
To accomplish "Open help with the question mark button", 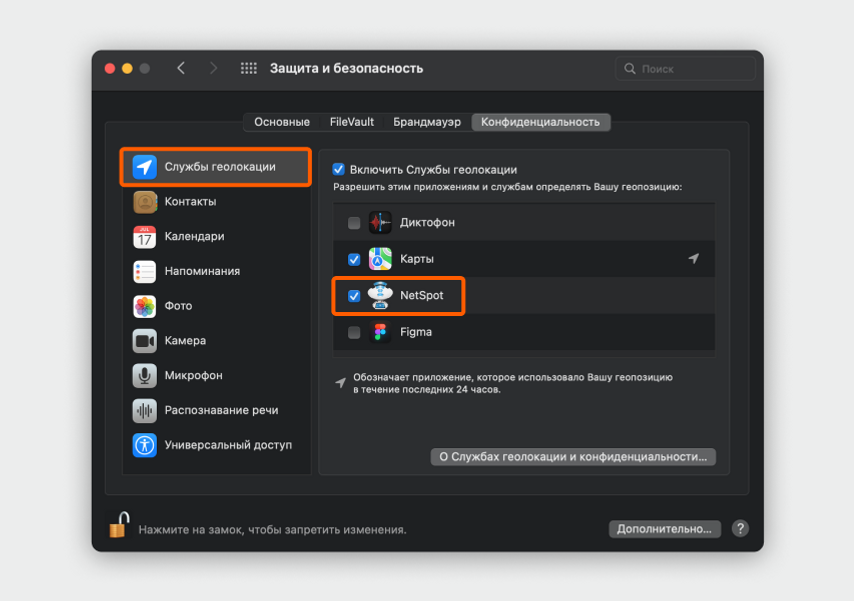I will point(740,529).
